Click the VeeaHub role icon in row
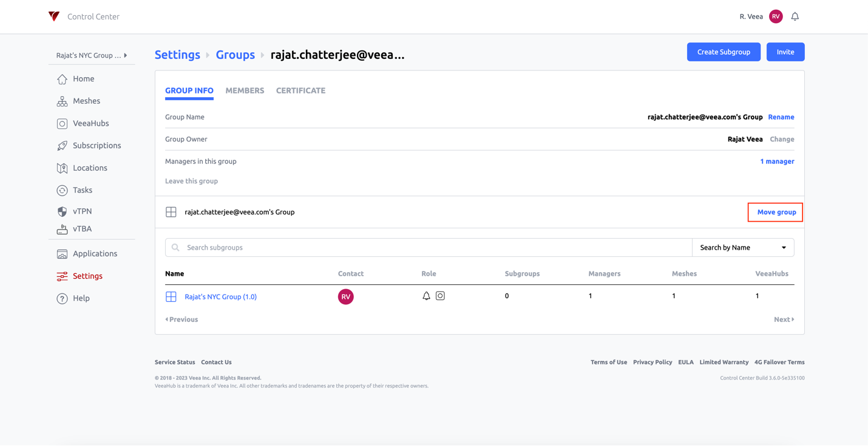Viewport: 868px width, 447px height. click(x=440, y=296)
